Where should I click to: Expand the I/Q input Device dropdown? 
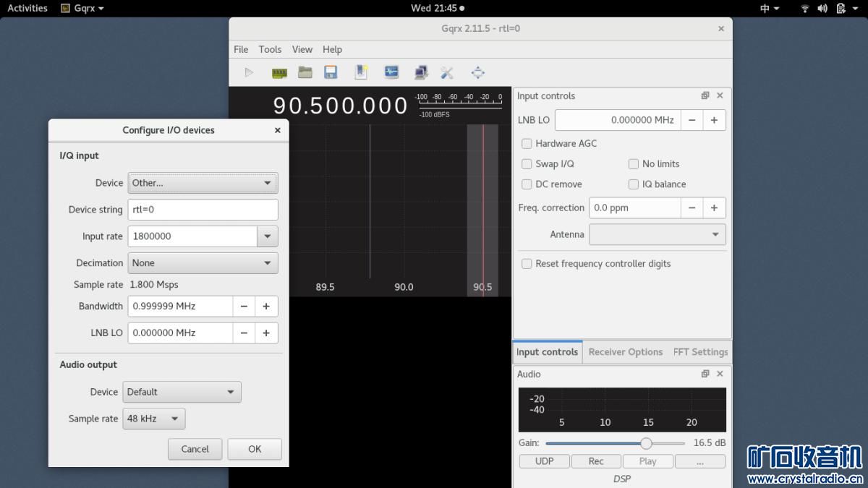[203, 183]
